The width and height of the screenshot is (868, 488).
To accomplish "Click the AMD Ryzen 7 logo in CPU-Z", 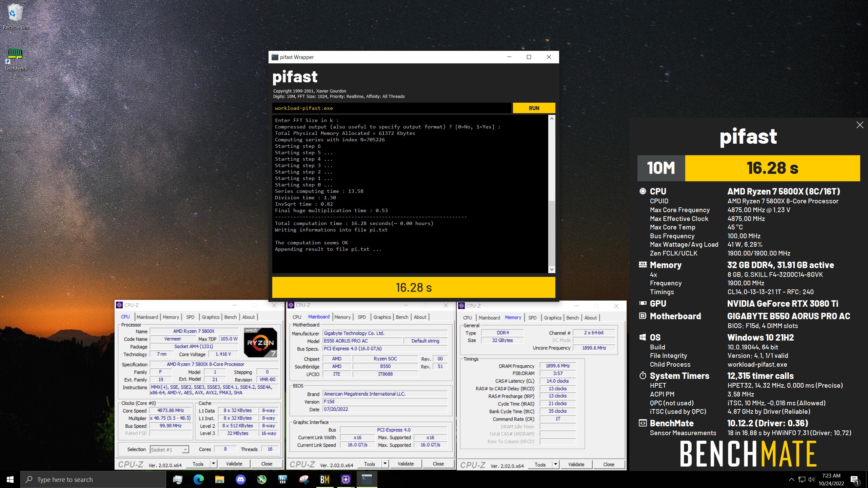I will (x=260, y=342).
